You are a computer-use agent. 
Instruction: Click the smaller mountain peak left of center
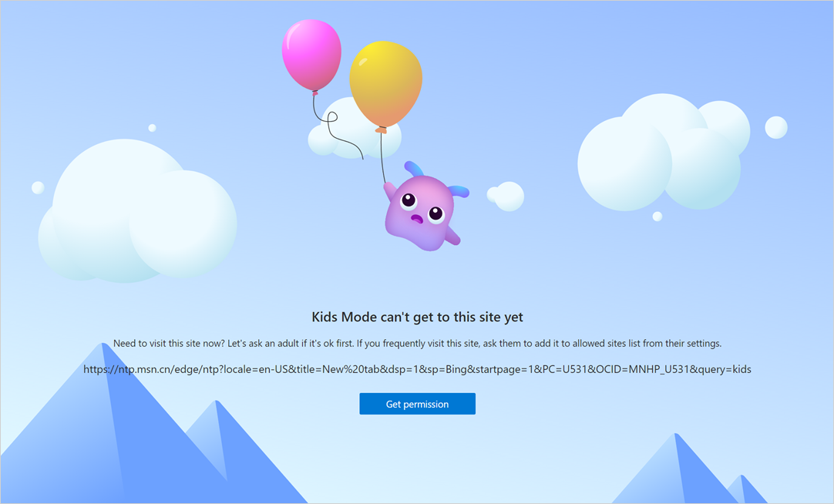tap(224, 447)
